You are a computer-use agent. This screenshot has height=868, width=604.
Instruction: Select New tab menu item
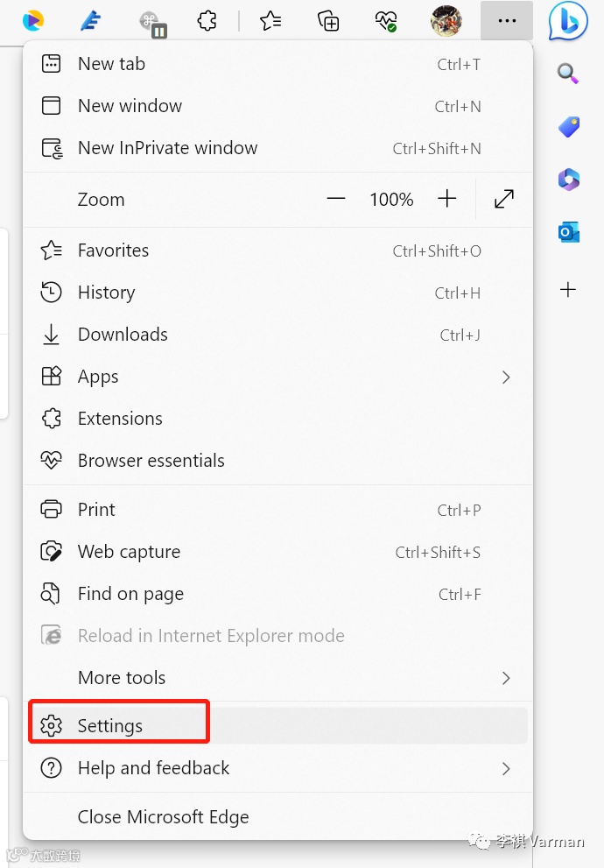(277, 64)
